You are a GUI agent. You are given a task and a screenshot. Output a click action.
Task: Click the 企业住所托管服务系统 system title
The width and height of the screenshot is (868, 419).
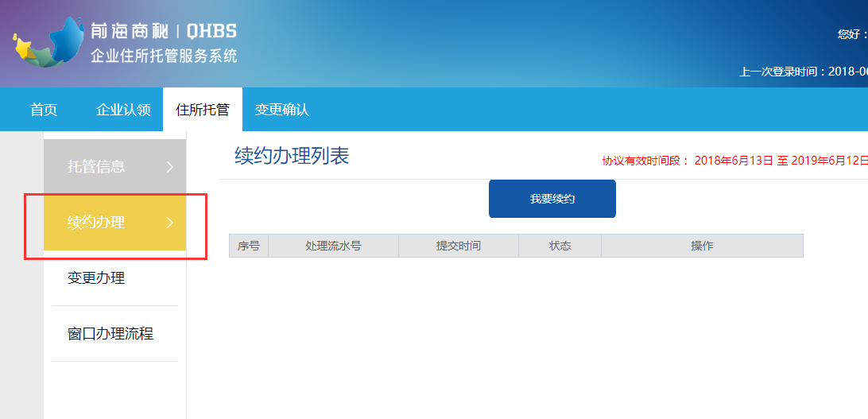pos(164,56)
